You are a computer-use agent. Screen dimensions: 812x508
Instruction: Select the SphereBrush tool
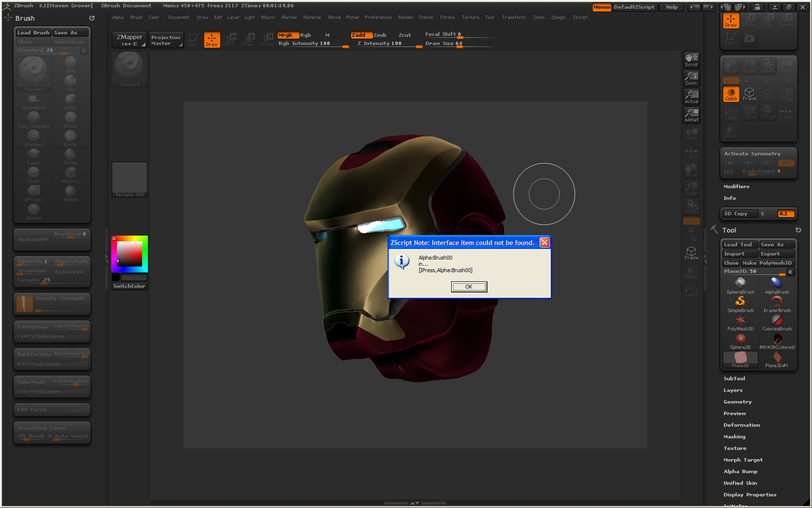click(740, 285)
